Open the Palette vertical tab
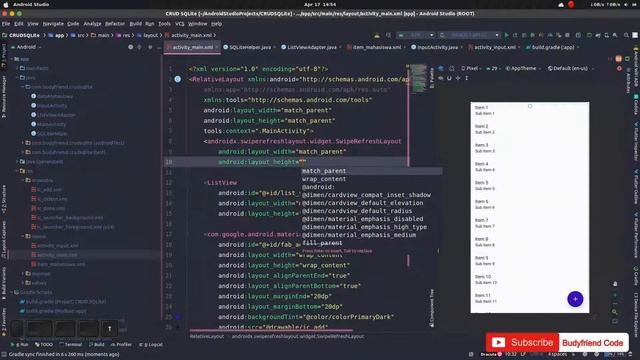The width and height of the screenshot is (640, 360). (432, 78)
